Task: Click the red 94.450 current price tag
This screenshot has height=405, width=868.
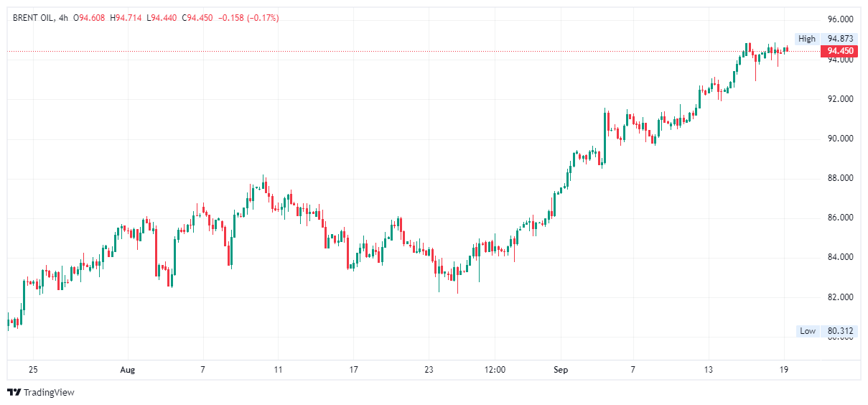Action: pos(839,51)
